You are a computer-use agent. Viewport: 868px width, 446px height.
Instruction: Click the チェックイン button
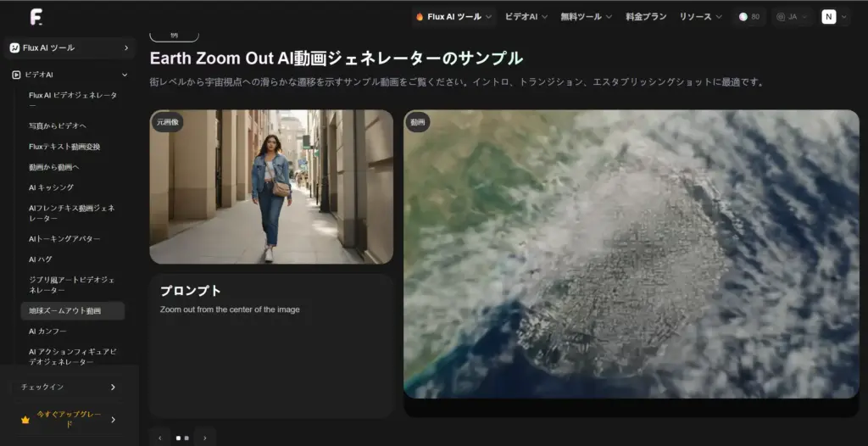68,387
